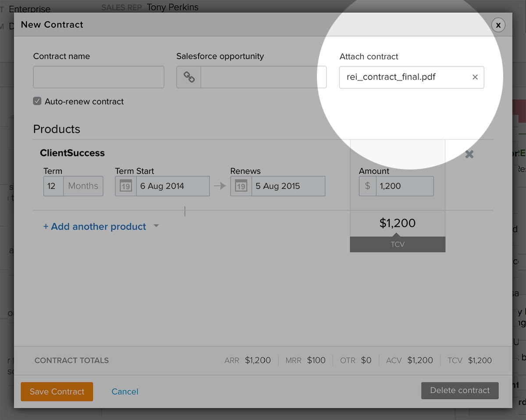
Task: Remove the ClientSuccess product row
Action: click(x=469, y=154)
